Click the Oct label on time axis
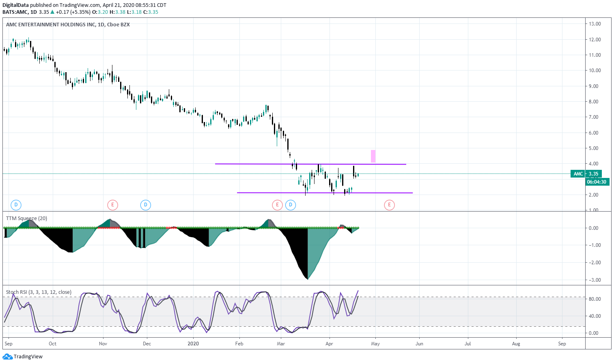 tap(52, 344)
